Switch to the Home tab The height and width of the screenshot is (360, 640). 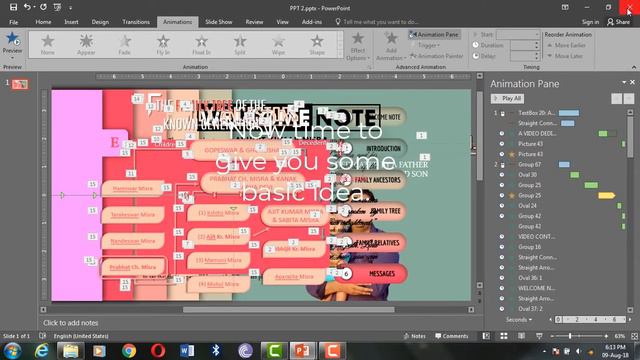[x=43, y=22]
